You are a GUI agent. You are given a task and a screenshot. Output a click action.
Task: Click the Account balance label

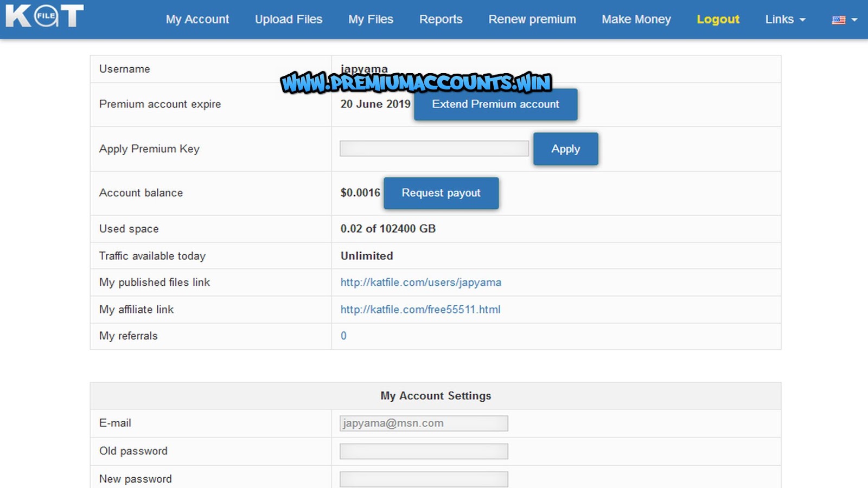(x=141, y=193)
